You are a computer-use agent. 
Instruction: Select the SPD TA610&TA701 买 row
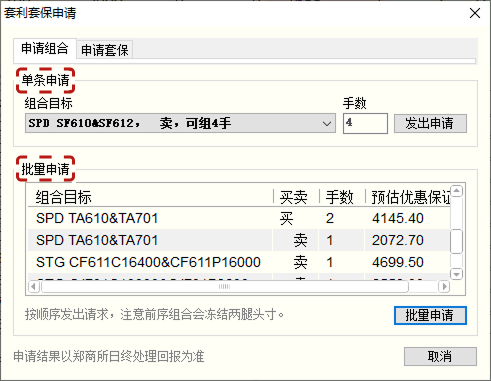(239, 218)
